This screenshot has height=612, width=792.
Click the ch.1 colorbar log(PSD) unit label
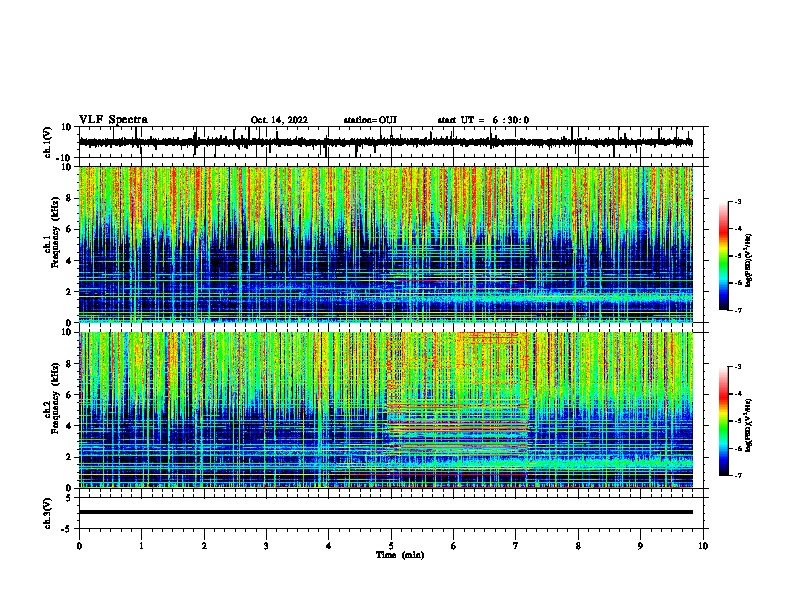click(x=748, y=261)
